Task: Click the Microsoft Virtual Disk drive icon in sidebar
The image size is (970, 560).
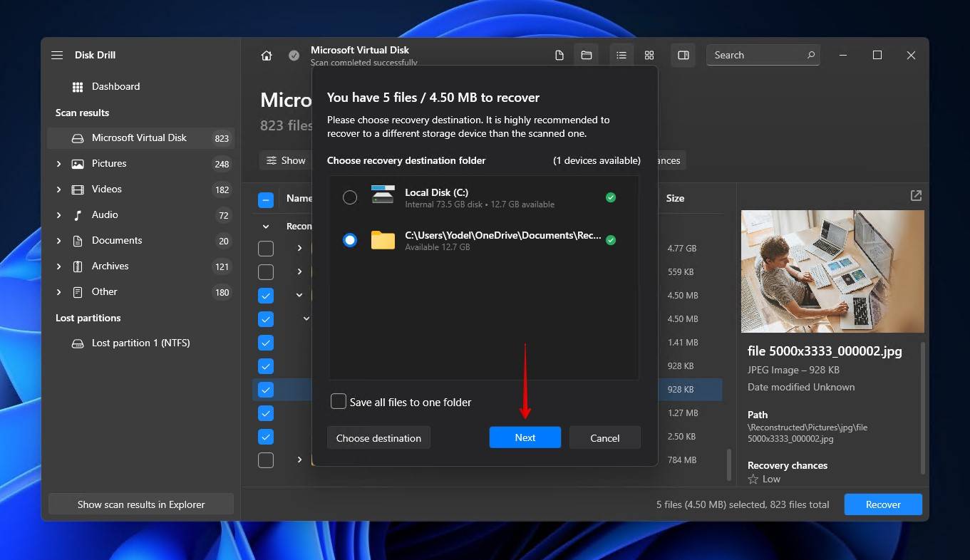Action: pyautogui.click(x=78, y=138)
